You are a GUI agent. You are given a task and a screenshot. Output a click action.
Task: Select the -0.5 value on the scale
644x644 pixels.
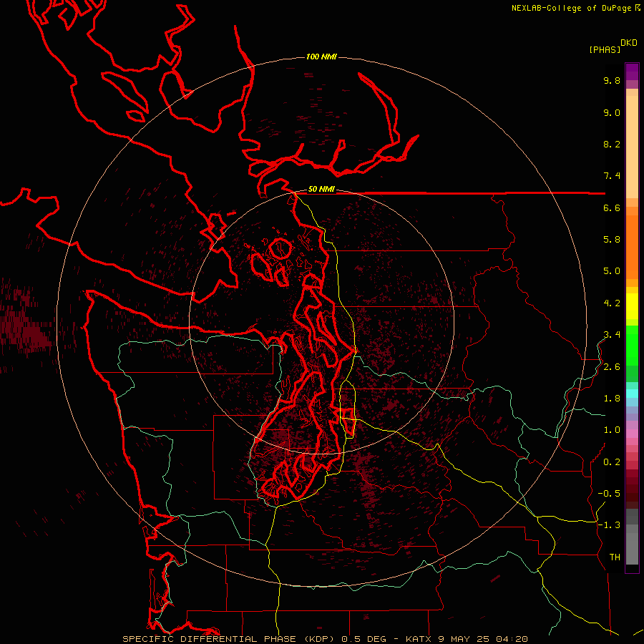click(x=609, y=494)
